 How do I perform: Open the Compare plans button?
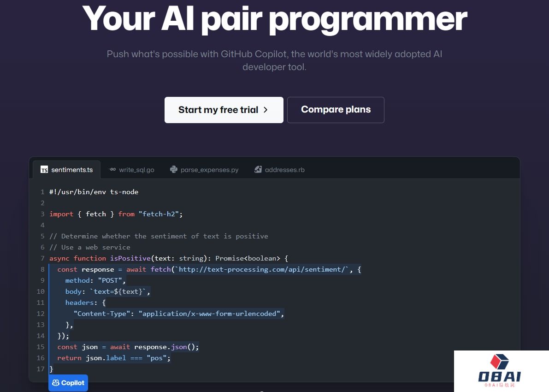click(x=336, y=110)
